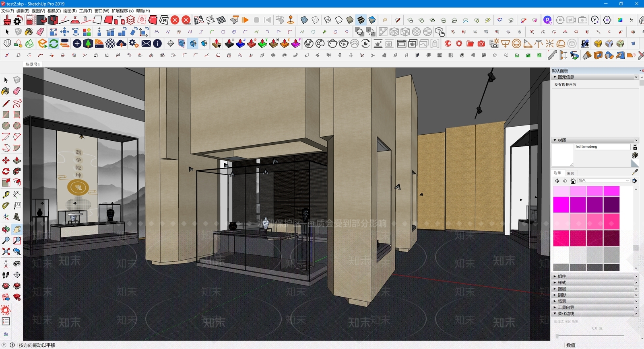Viewport: 644px width, 349px height.
Task: Click the create material icon
Action: 635,155
